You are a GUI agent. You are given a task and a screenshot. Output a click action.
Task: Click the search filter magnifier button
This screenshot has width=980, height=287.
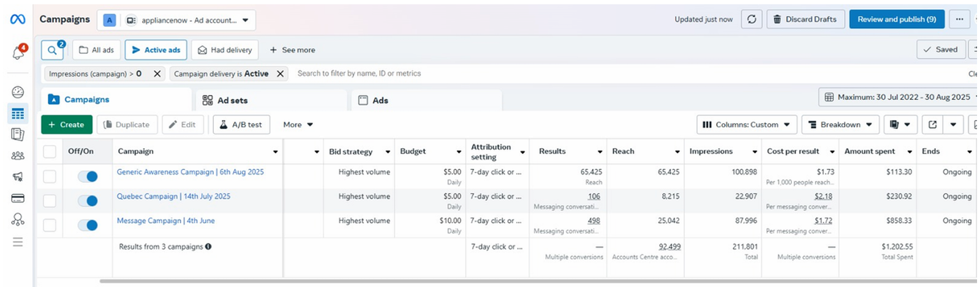pos(53,50)
